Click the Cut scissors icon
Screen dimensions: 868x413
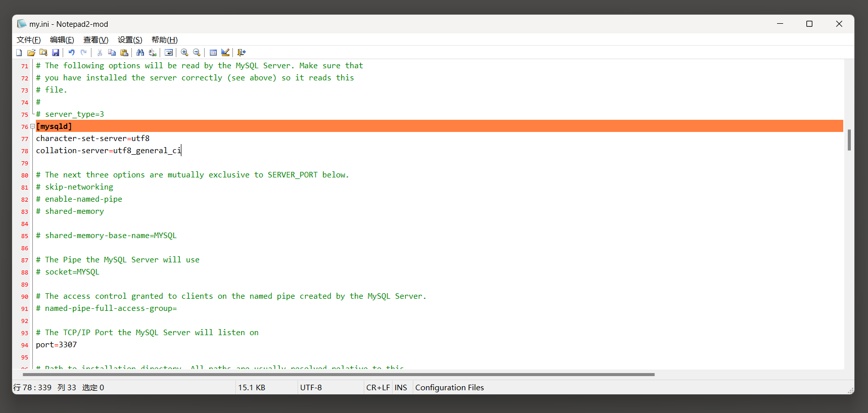coord(100,53)
